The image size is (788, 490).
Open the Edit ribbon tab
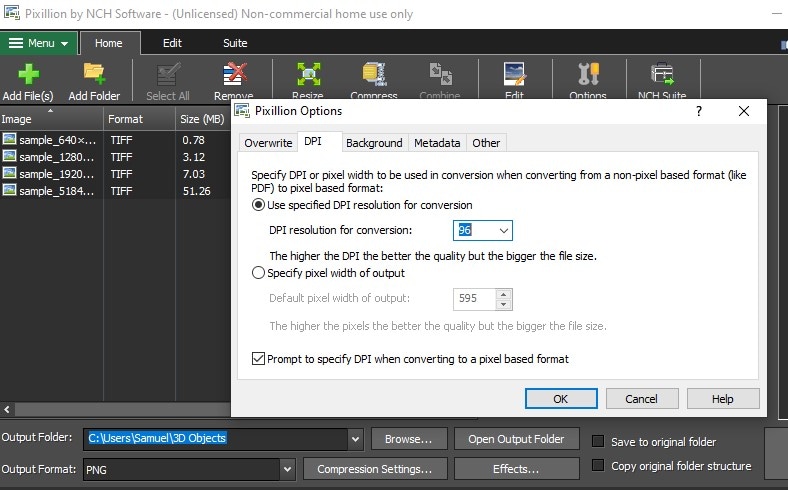click(x=172, y=43)
